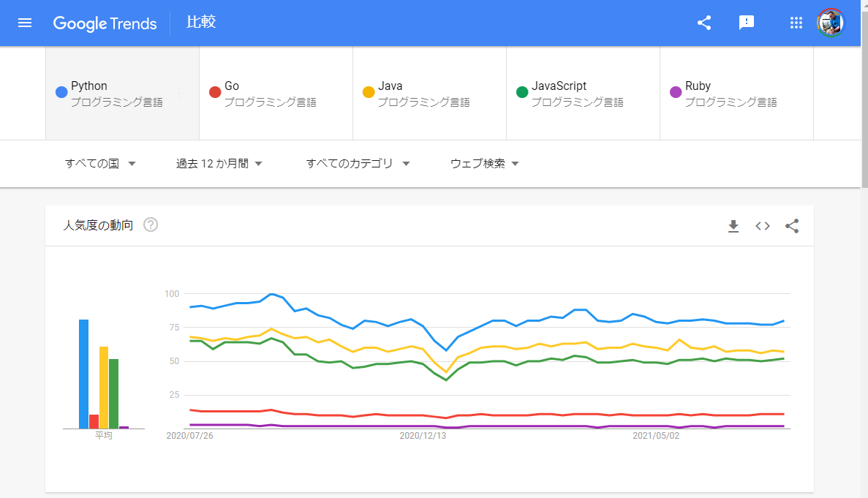Open the hamburger main menu
This screenshot has width=868, height=498.
[x=25, y=23]
